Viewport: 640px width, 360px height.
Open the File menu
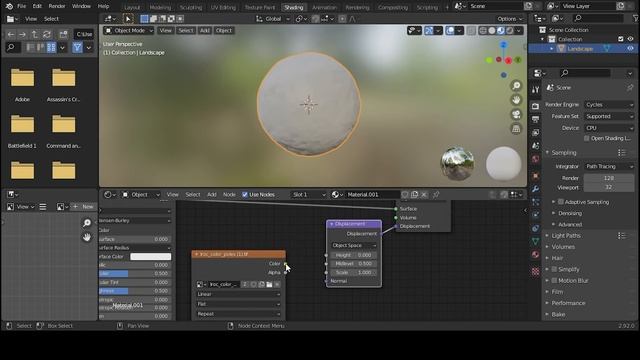pos(21,7)
